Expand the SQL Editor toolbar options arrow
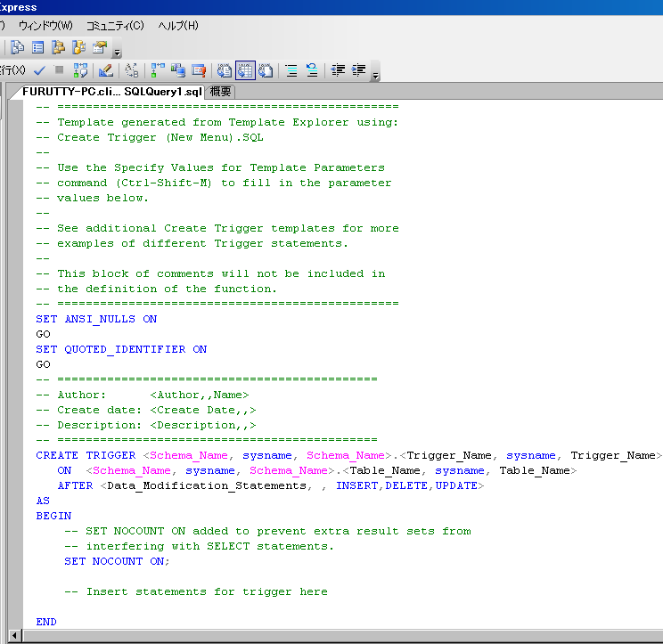The width and height of the screenshot is (663, 644). click(x=375, y=76)
